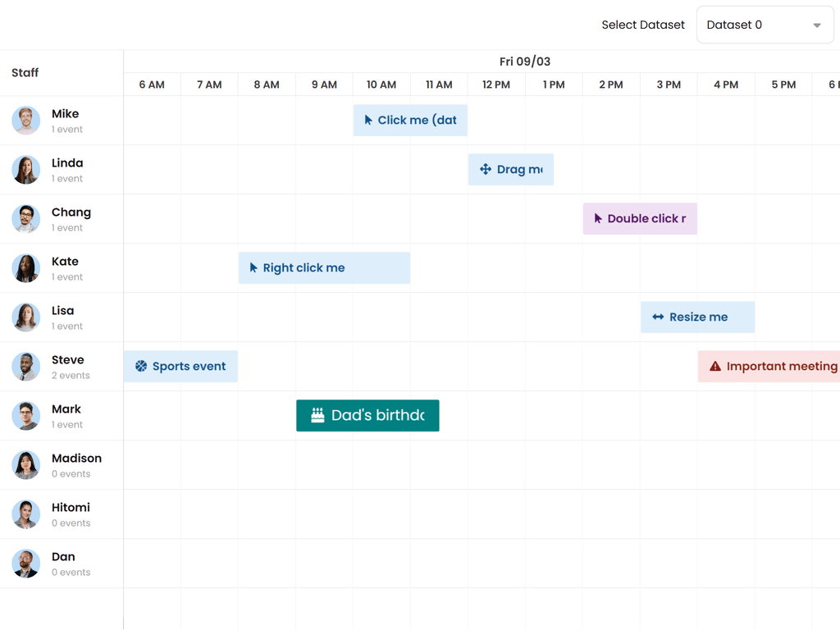Screen dimensions: 840x630
Task: Select the Staff column header
Action: tap(25, 73)
